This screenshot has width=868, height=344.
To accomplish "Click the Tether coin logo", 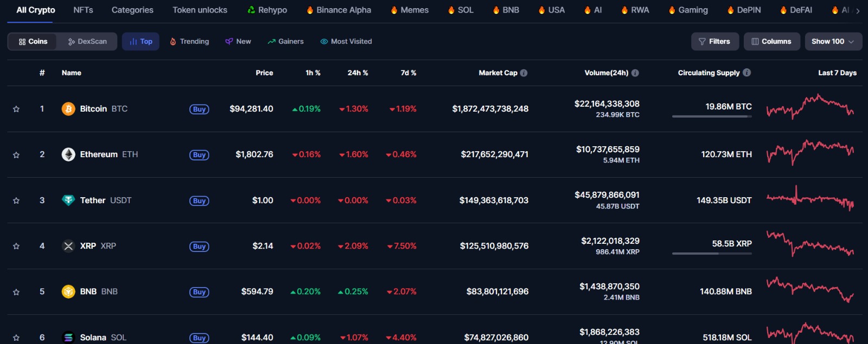I will [68, 200].
